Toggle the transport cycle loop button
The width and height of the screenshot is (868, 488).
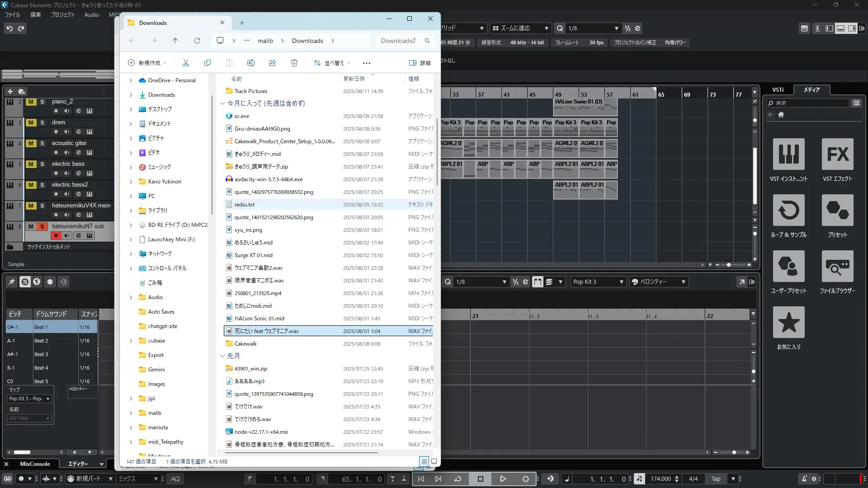coord(458,479)
